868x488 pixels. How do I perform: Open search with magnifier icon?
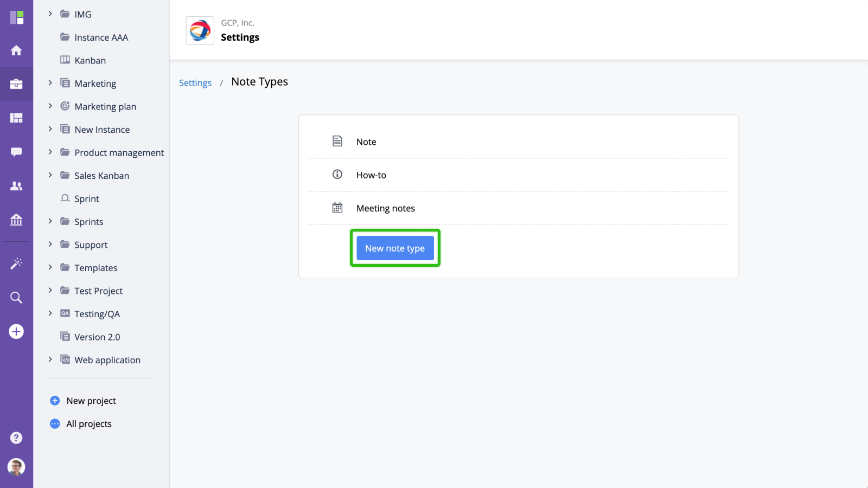coord(16,298)
